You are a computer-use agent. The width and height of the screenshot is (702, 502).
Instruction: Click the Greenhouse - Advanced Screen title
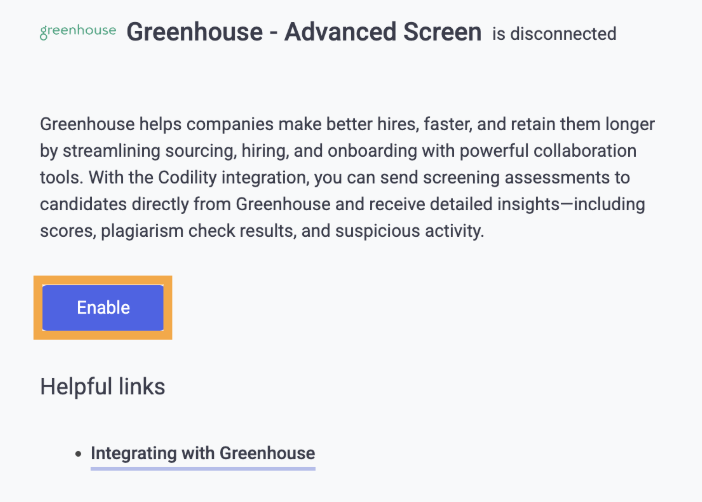click(x=304, y=32)
